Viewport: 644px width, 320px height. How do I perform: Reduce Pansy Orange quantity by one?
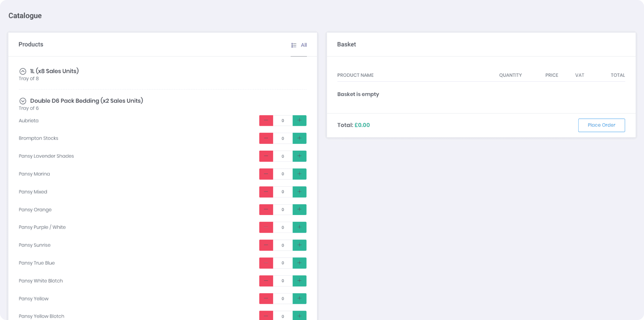266,210
